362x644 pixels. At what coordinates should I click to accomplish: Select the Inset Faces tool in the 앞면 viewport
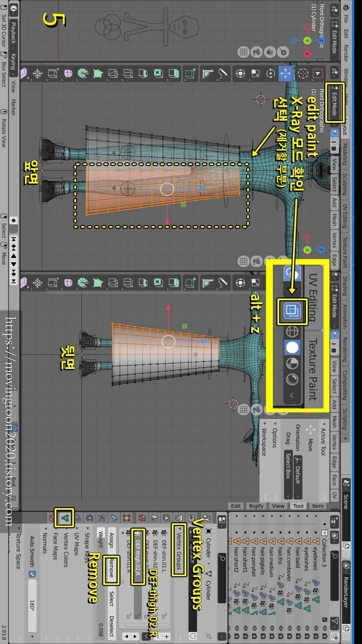[x=158, y=73]
